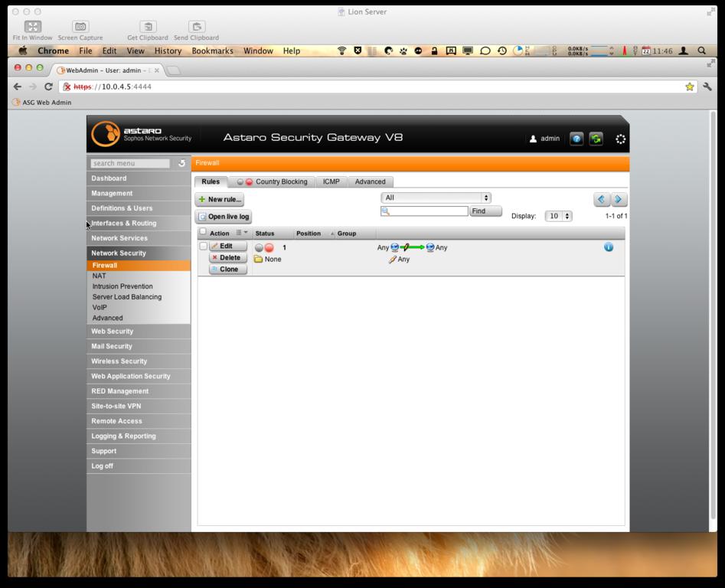Open the Display count dropdown
This screenshot has height=588, width=725.
pyautogui.click(x=559, y=216)
